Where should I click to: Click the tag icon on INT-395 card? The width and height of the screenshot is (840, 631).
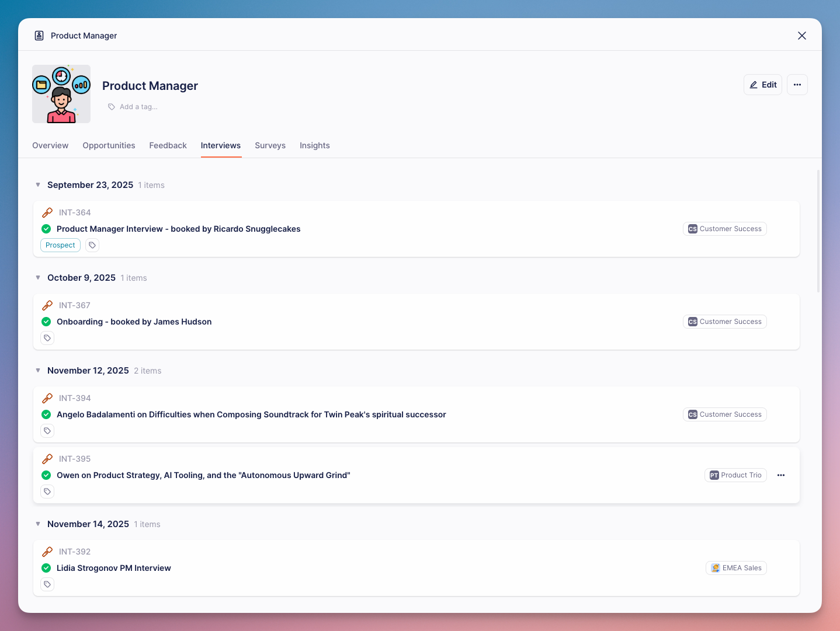(x=47, y=491)
